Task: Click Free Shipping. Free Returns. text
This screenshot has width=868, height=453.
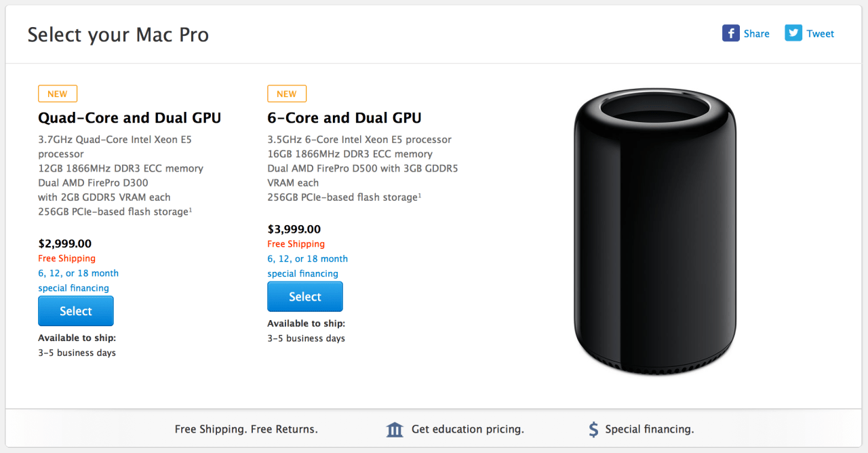Action: coord(246,429)
